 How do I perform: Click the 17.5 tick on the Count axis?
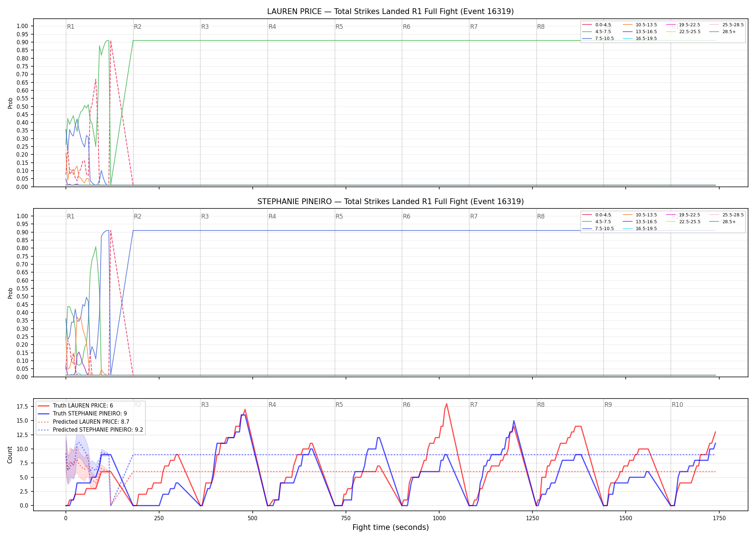pyautogui.click(x=23, y=407)
